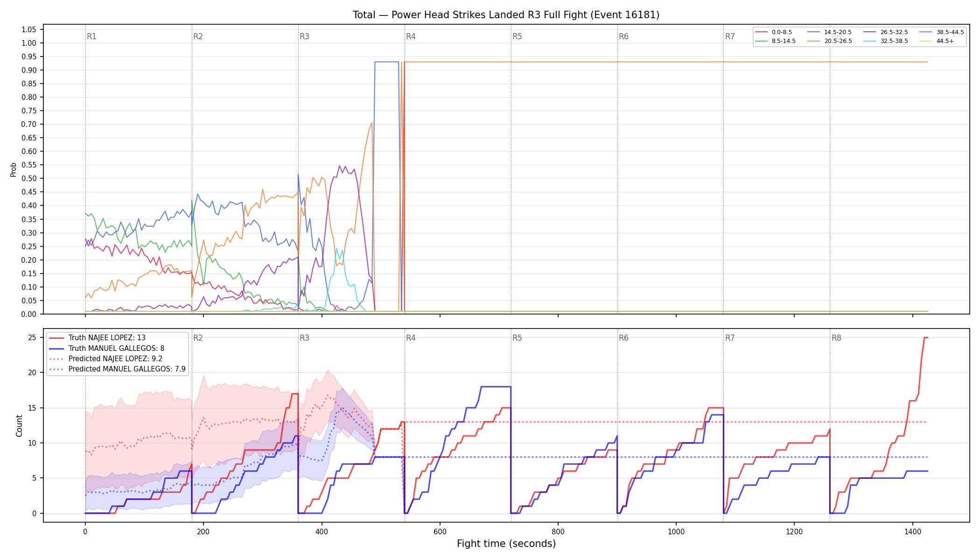
Task: Select the 44.5+ legend entry
Action: point(937,41)
